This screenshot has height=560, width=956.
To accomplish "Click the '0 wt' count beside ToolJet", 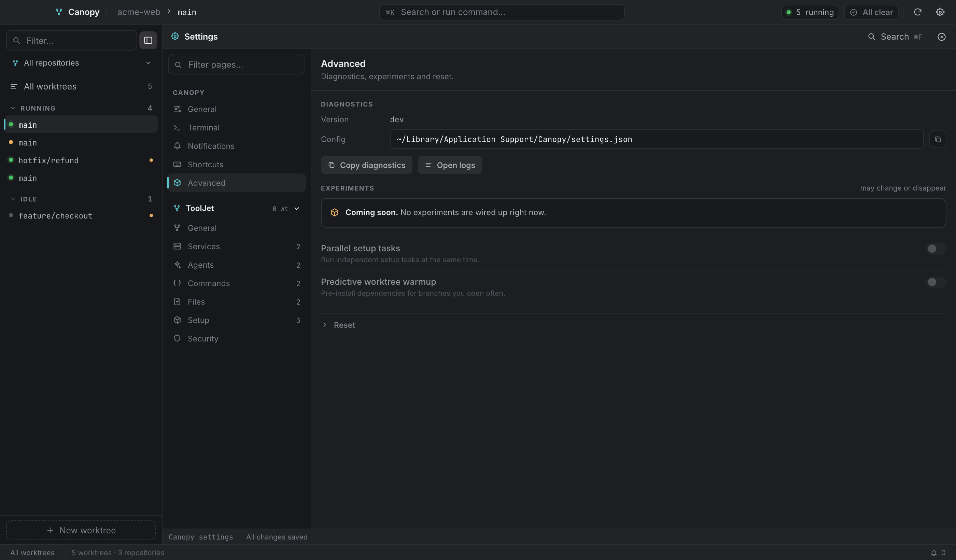I will click(280, 209).
